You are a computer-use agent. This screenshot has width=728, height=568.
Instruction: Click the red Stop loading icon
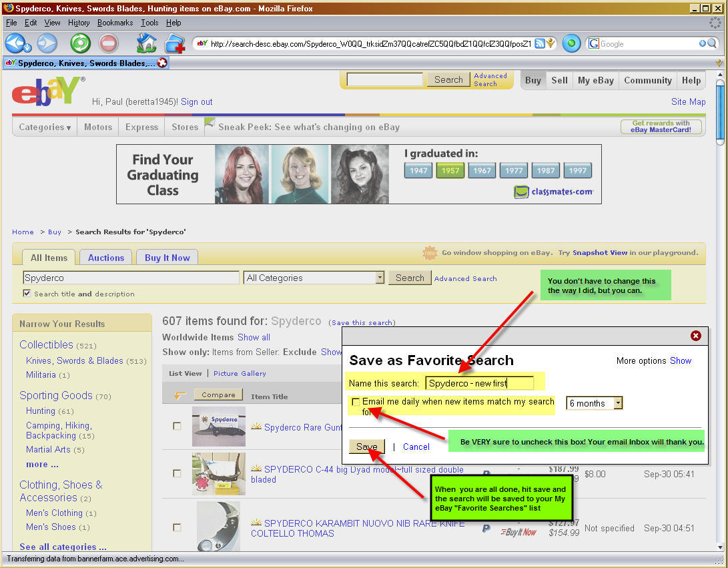click(109, 43)
